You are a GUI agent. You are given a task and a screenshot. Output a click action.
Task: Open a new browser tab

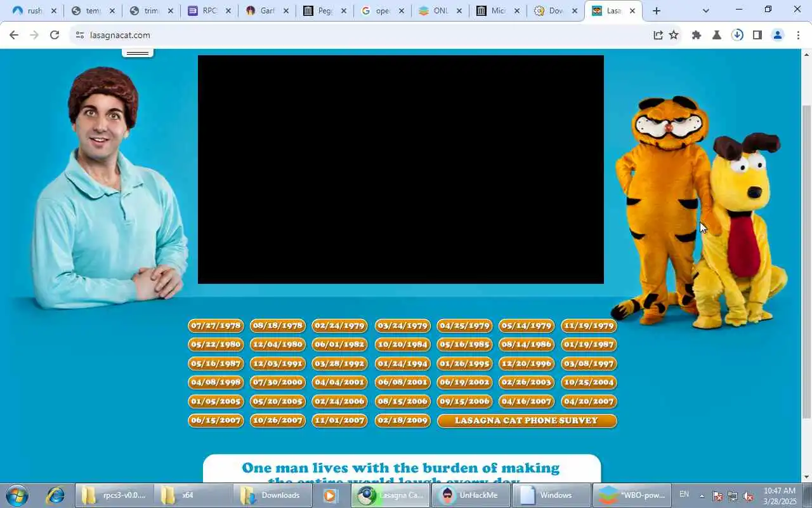[657, 11]
